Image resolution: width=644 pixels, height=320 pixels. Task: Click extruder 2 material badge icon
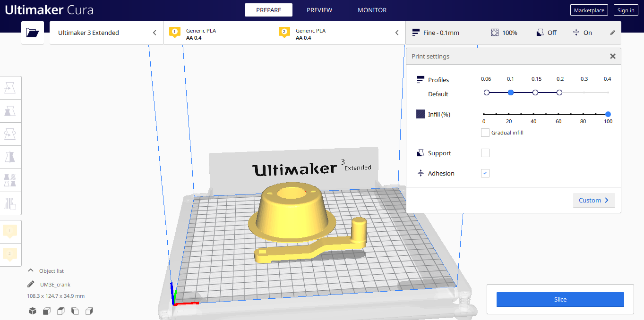click(x=284, y=33)
